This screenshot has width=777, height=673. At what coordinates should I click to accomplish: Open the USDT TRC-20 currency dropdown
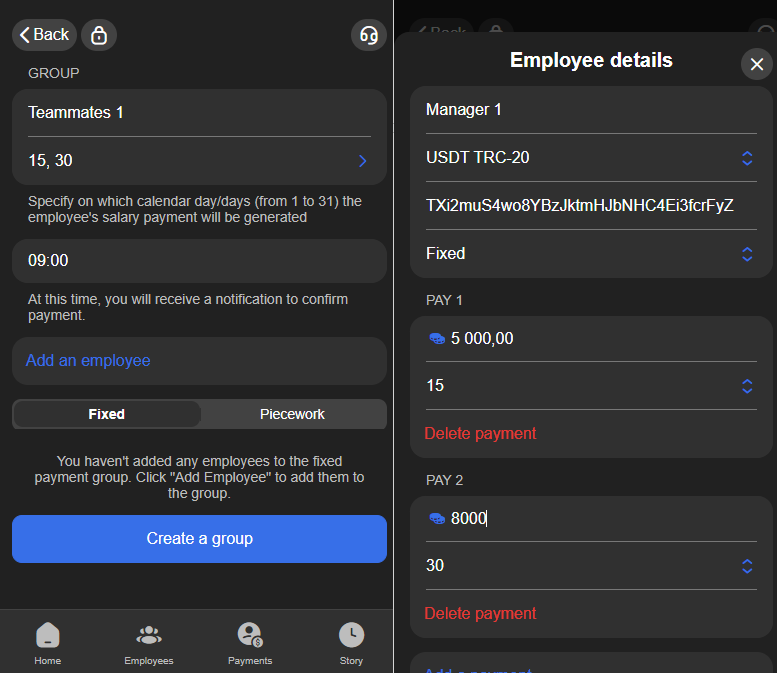point(591,158)
